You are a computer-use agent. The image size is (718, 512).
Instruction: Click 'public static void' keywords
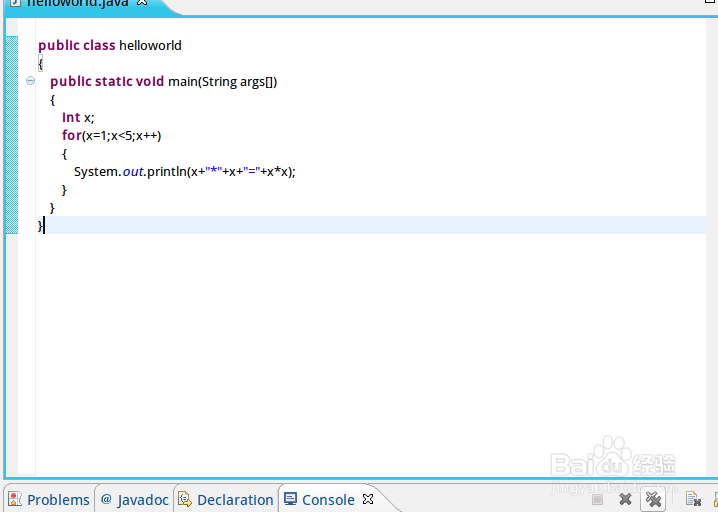tap(107, 82)
